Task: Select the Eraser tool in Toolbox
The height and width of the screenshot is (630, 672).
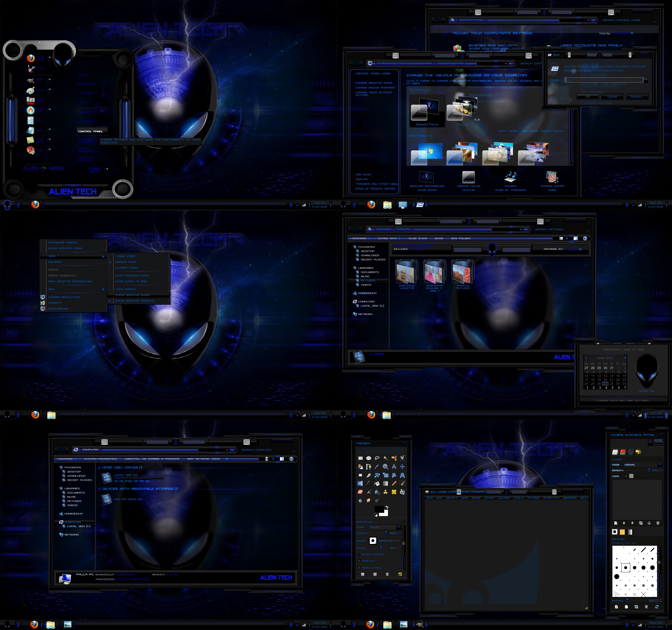Action: (360, 492)
